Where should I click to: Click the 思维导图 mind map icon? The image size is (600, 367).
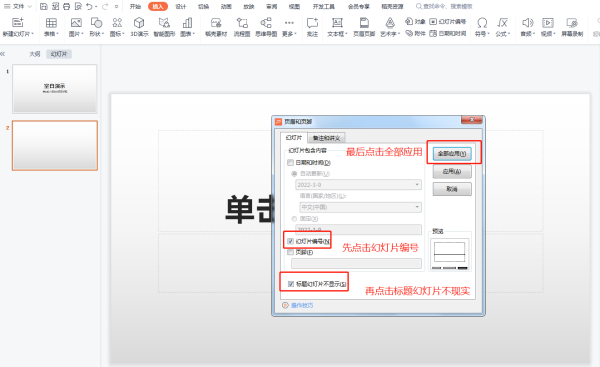coord(266,23)
